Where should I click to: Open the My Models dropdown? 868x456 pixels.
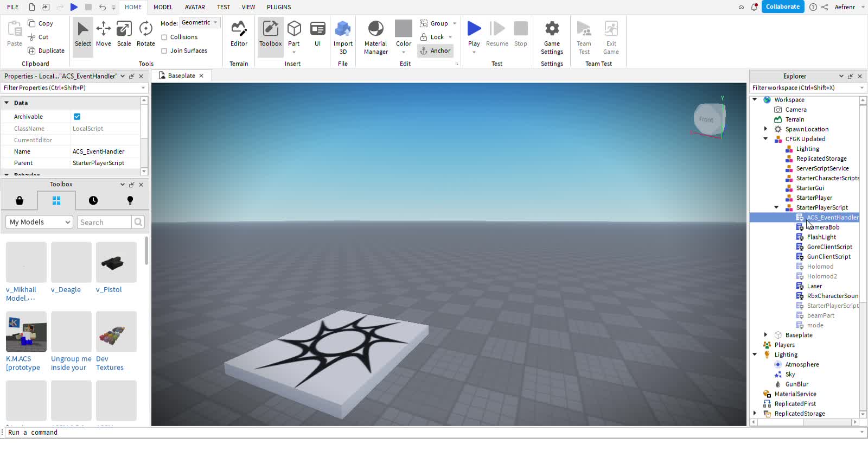(39, 222)
